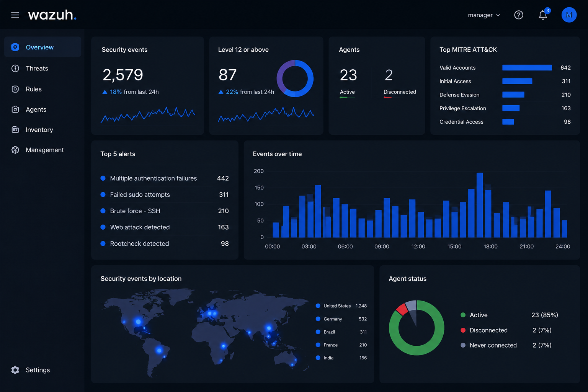Click the Overview shield icon

tap(15, 47)
